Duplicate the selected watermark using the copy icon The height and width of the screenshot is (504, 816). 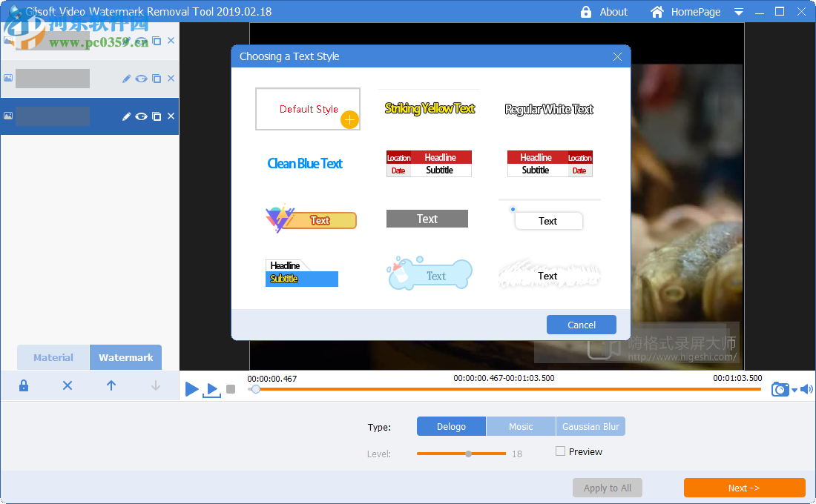(156, 116)
